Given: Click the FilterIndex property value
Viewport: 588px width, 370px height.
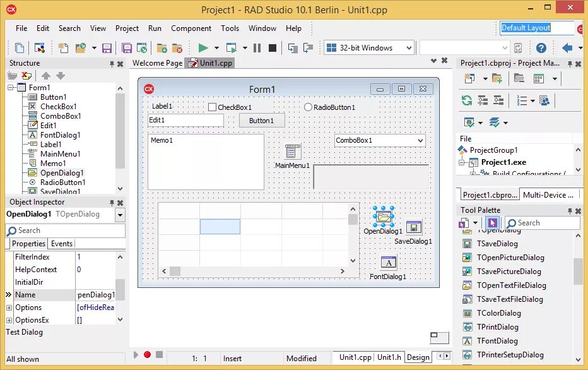Looking at the screenshot, I should (x=95, y=257).
